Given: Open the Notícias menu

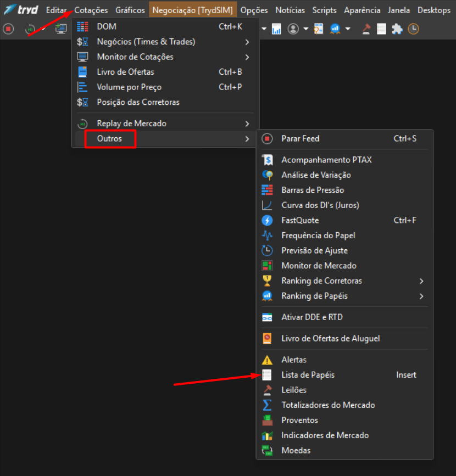Looking at the screenshot, I should 290,10.
